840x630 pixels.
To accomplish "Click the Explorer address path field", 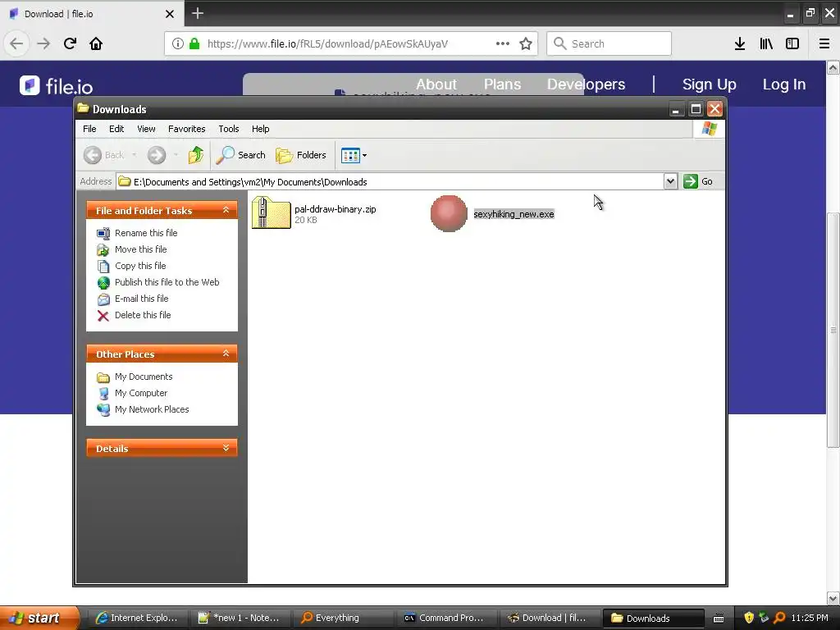I will coord(390,181).
